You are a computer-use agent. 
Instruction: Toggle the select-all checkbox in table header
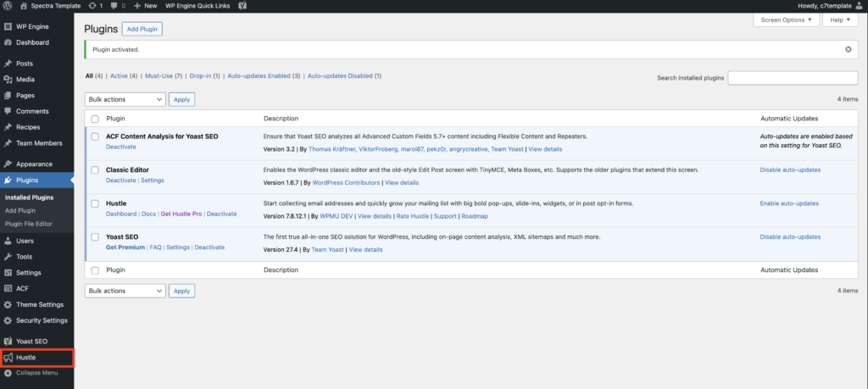tap(95, 119)
